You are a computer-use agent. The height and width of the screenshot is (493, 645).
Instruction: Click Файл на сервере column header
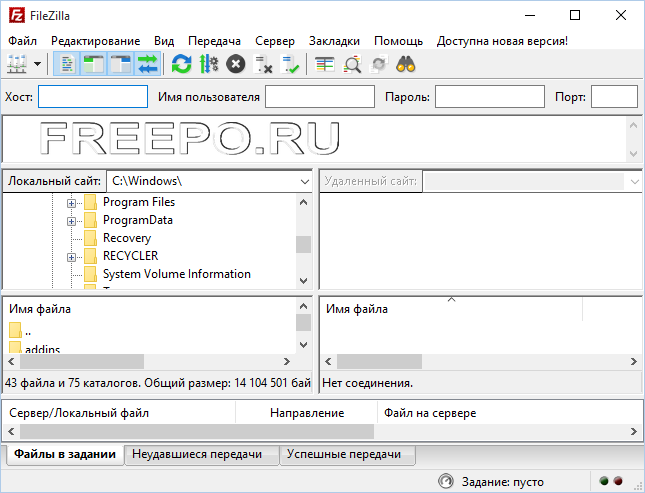(x=430, y=413)
